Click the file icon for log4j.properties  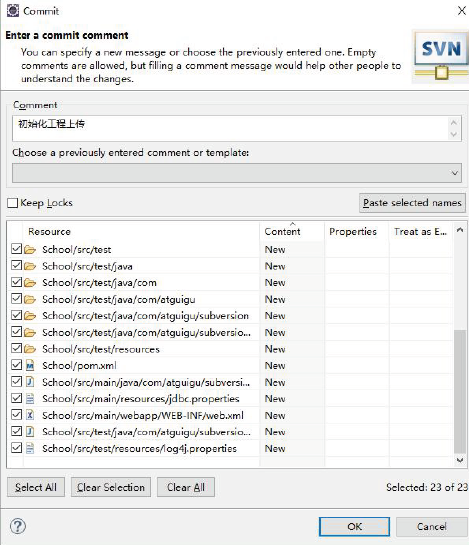click(30, 448)
